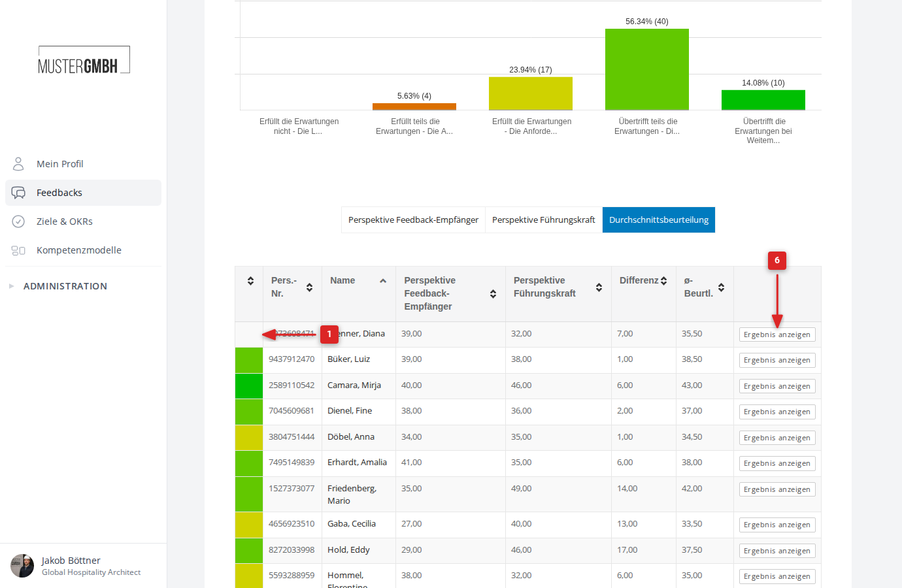Click the Mein Profil person icon
Screen dimensions: 902x588
pyautogui.click(x=18, y=163)
